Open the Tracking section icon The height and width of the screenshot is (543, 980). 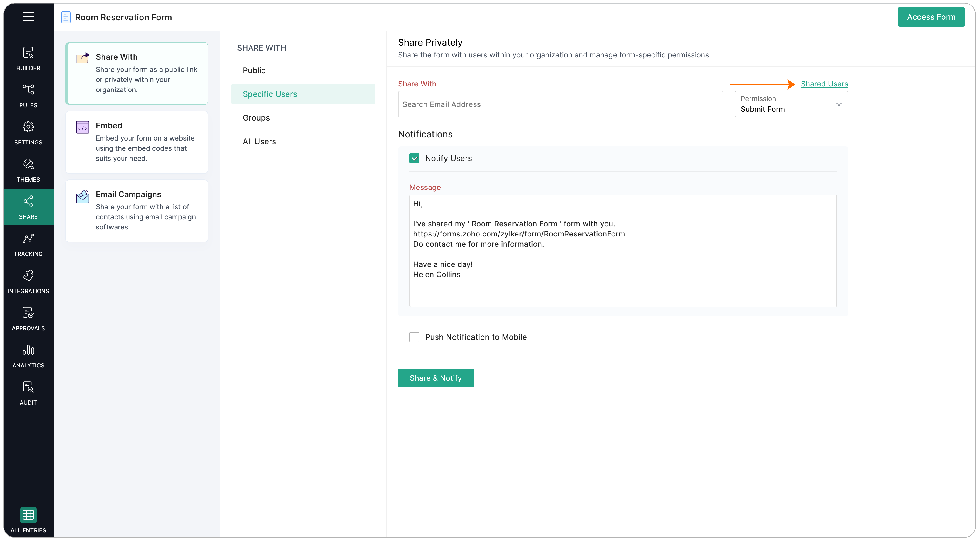[28, 238]
